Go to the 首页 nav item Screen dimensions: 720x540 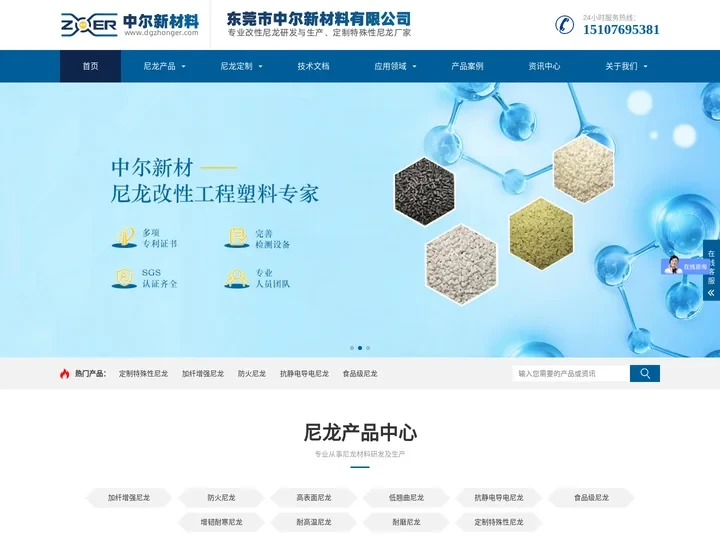[x=90, y=66]
